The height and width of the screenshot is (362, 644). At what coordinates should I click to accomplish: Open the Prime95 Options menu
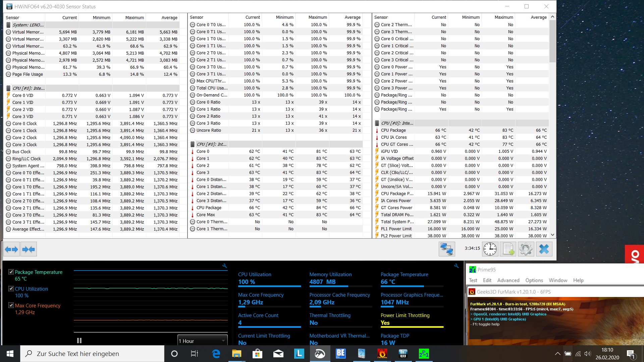coord(534,280)
